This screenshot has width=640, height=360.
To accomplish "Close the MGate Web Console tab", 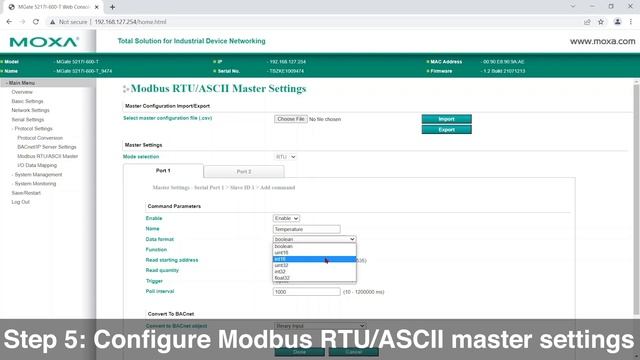I will coord(97,7).
